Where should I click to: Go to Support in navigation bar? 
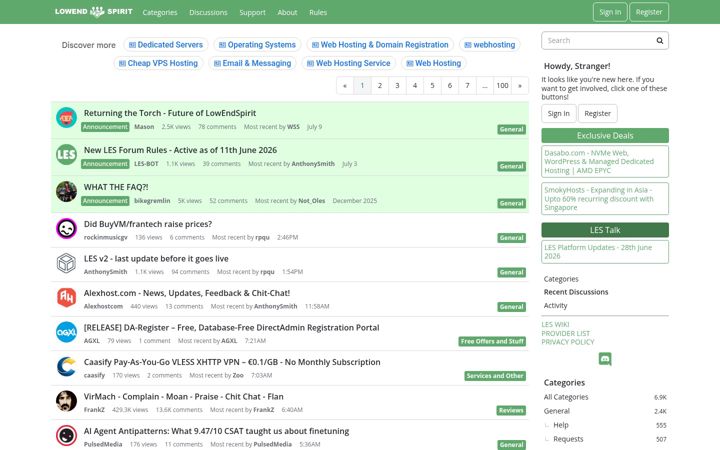252,12
